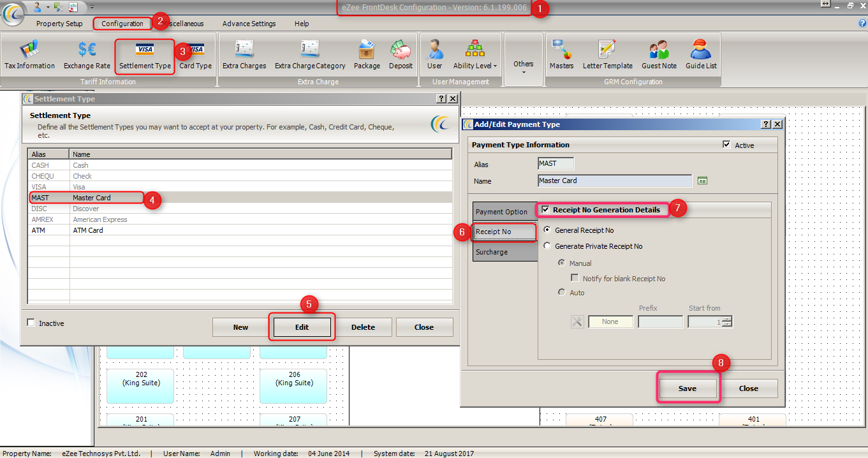This screenshot has height=458, width=868.
Task: Open Extra Charge Category setup
Action: (x=310, y=54)
